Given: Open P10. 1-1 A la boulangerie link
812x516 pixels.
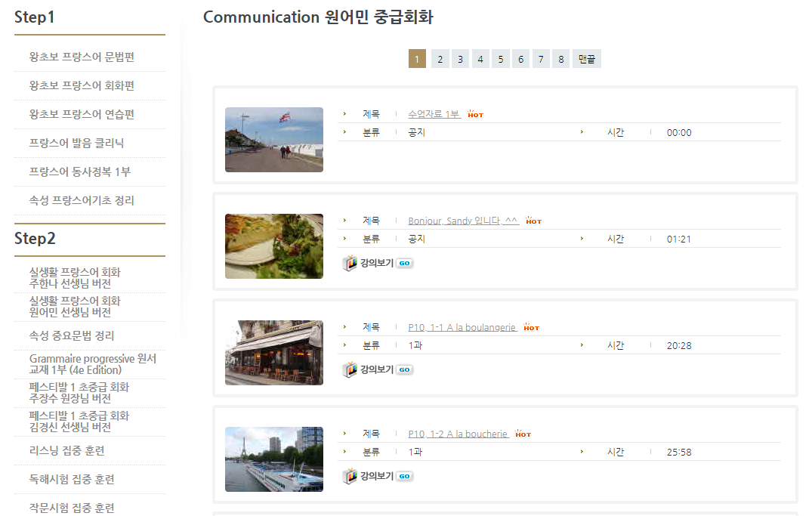Looking at the screenshot, I should (x=462, y=327).
